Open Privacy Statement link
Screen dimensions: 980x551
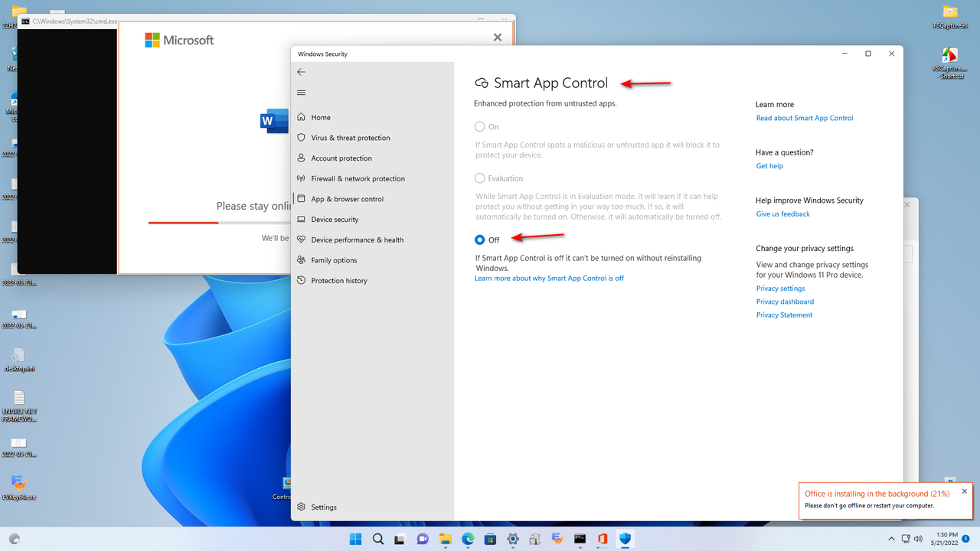point(784,315)
